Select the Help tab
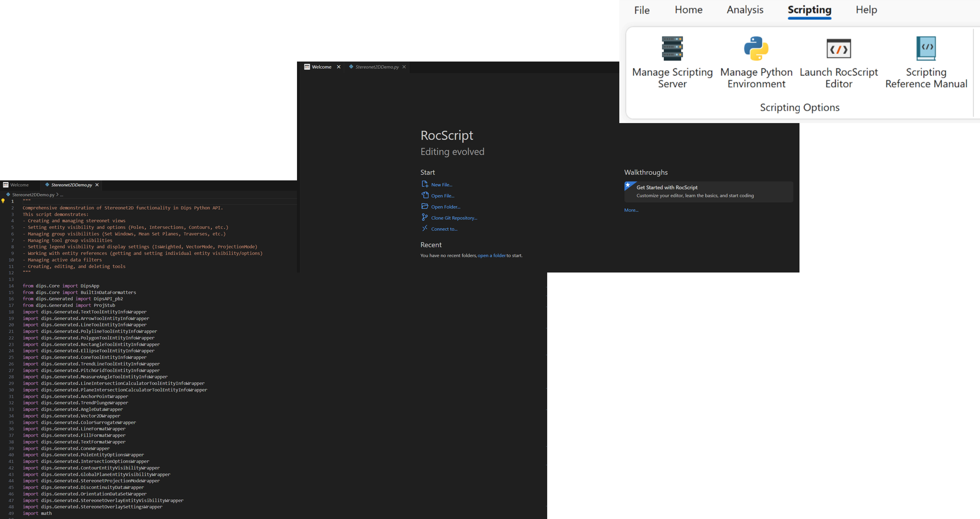This screenshot has height=519, width=980. click(866, 10)
